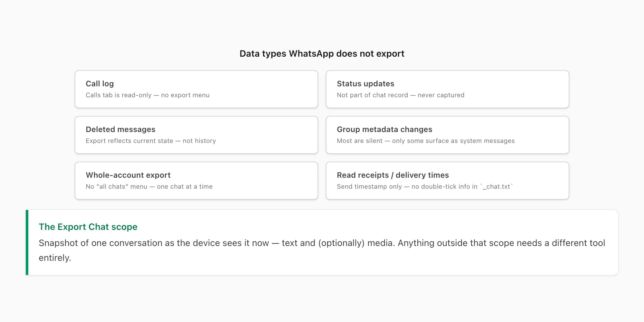Screen dimensions: 644x322
Task: Select 'Read receipts / delivery times' card title
Action: [x=393, y=175]
